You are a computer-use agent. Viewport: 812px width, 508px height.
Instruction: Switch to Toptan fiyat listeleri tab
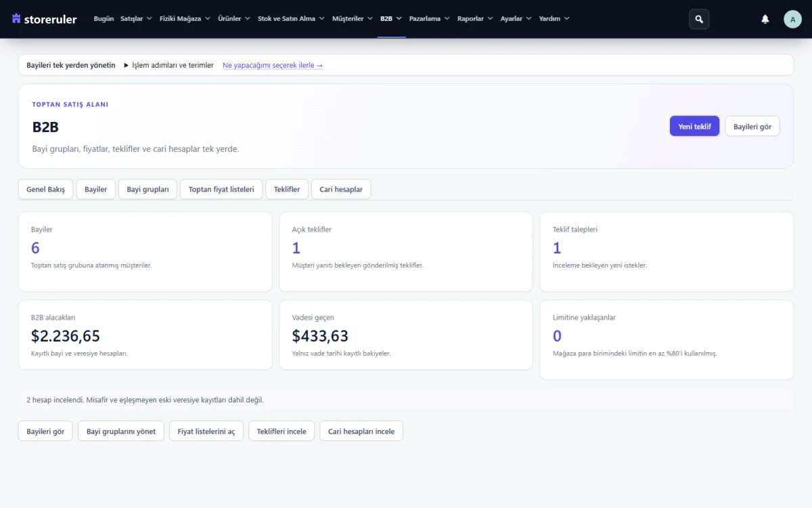[221, 190]
